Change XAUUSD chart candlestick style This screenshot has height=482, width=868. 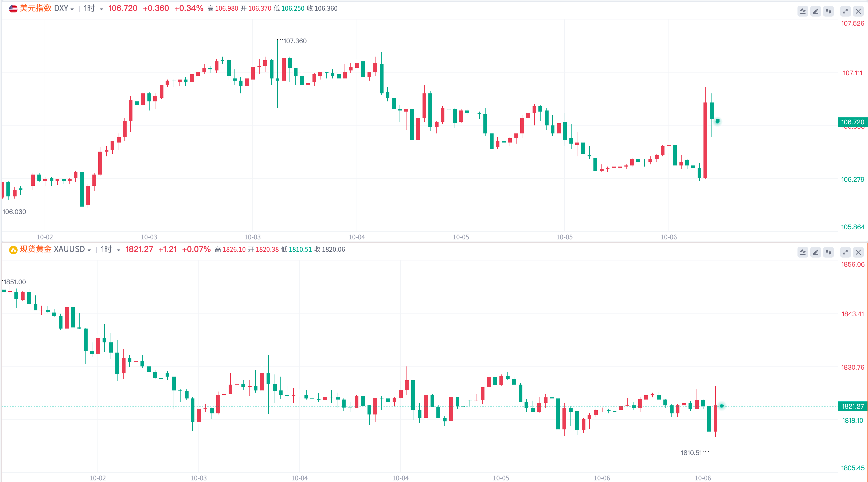828,252
